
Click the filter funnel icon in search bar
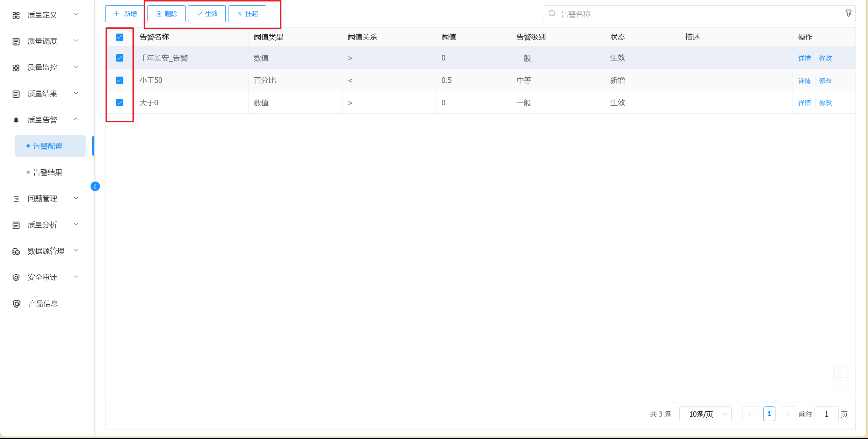click(x=848, y=14)
